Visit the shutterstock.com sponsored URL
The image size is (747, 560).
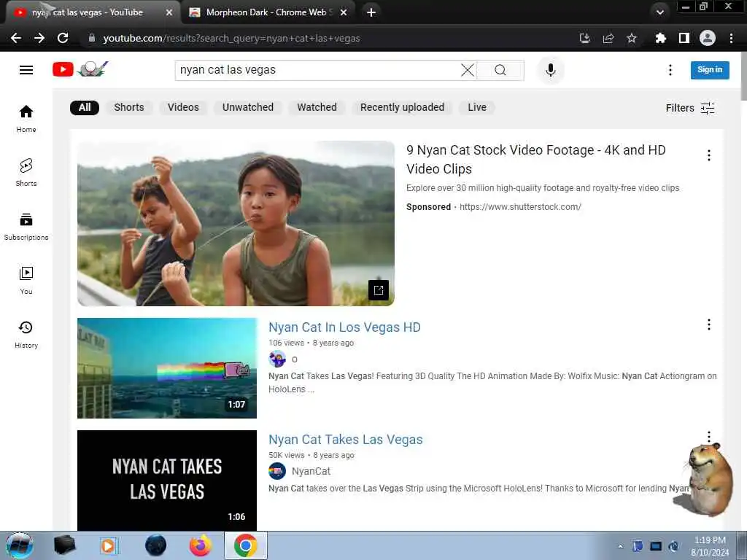click(x=520, y=207)
